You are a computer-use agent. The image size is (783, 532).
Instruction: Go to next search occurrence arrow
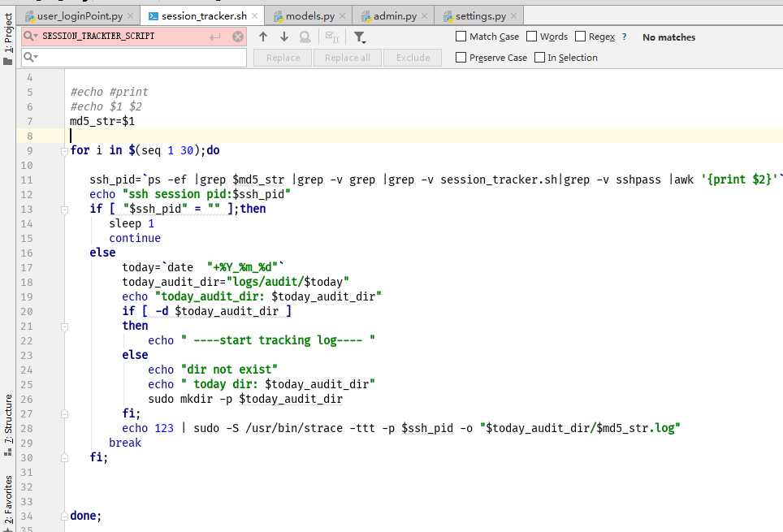point(284,37)
